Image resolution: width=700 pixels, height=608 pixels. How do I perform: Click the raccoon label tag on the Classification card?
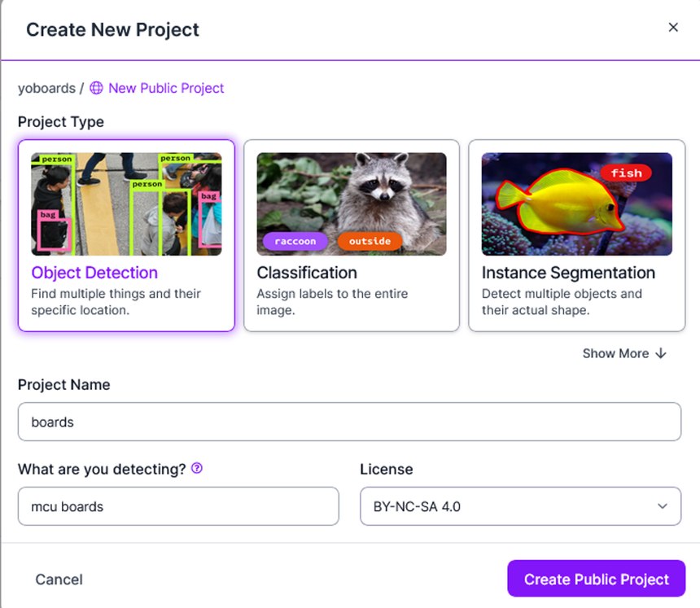click(293, 241)
